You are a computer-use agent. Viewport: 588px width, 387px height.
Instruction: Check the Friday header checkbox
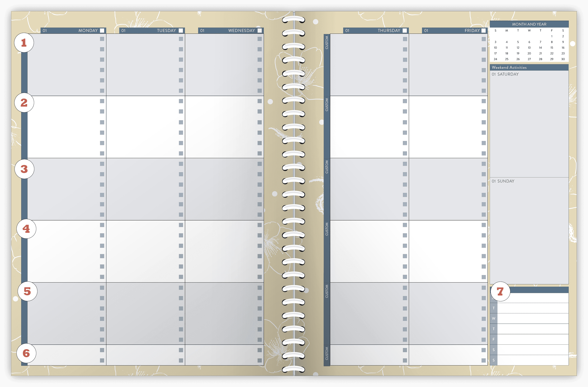tap(484, 31)
